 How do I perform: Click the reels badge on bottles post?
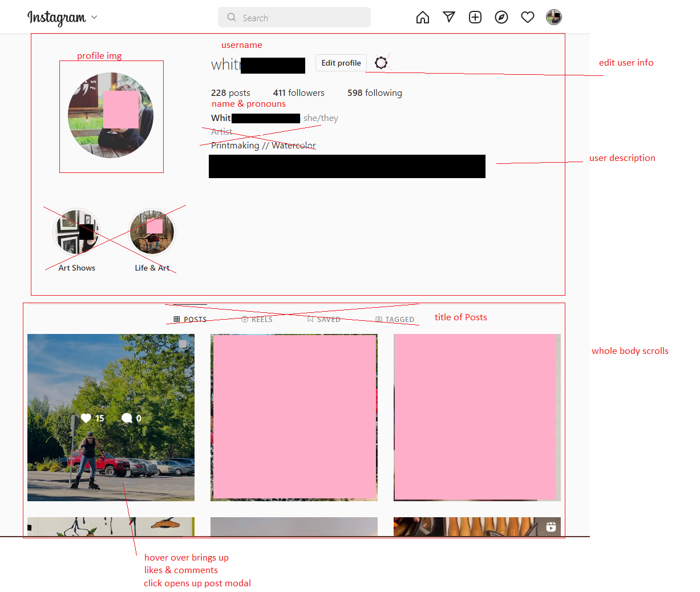tap(551, 527)
